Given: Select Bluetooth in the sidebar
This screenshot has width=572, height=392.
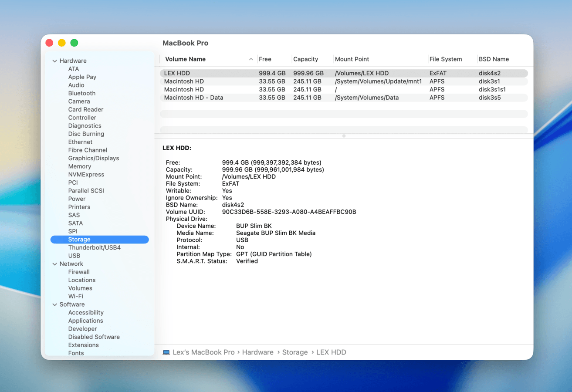Looking at the screenshot, I should (81, 93).
